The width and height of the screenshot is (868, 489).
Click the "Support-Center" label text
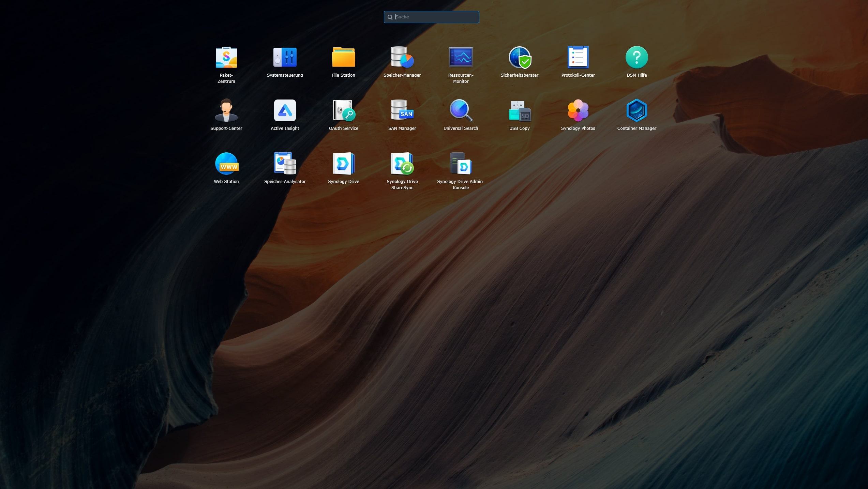pyautogui.click(x=226, y=128)
